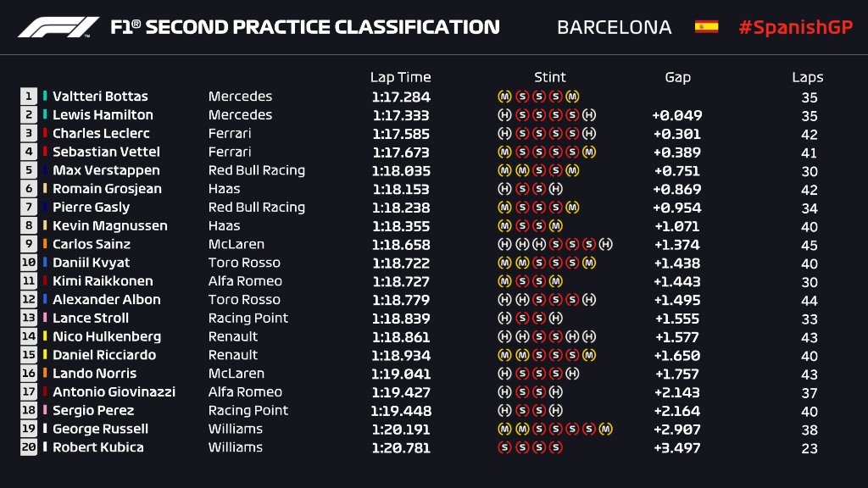Select the Laps column header
The width and height of the screenshot is (868, 488).
click(808, 77)
